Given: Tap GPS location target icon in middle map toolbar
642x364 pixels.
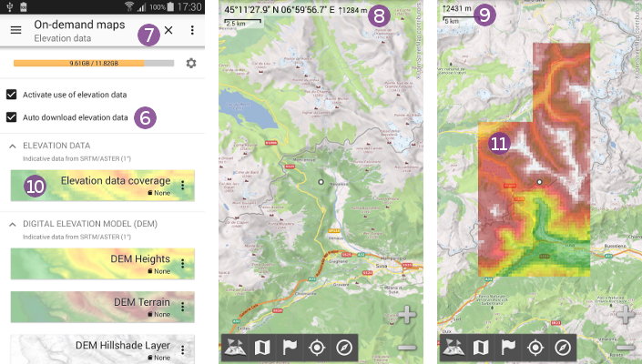Looking at the screenshot, I should click(317, 348).
